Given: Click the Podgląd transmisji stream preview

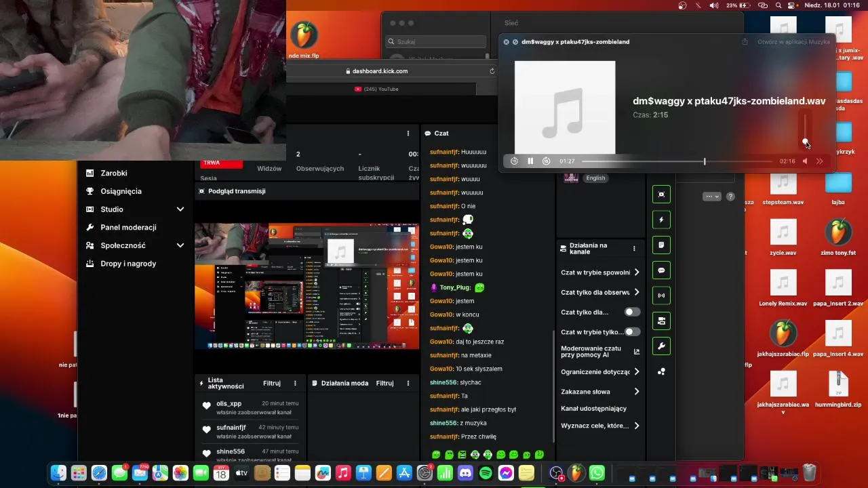Looking at the screenshot, I should 307,286.
